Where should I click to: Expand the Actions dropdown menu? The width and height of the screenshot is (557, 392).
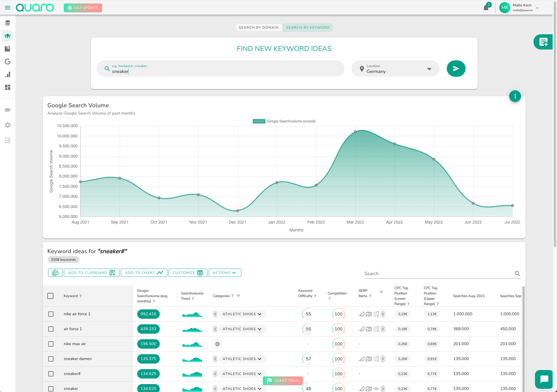225,273
